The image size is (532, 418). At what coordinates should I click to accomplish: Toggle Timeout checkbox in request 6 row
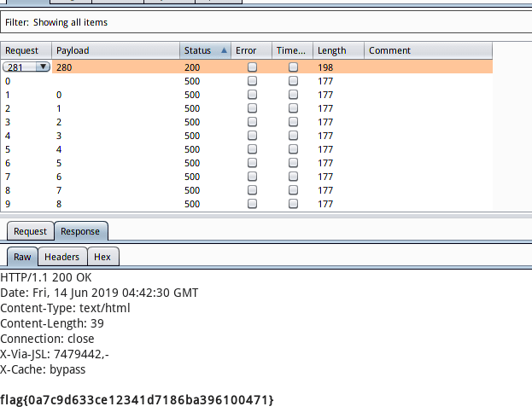293,163
